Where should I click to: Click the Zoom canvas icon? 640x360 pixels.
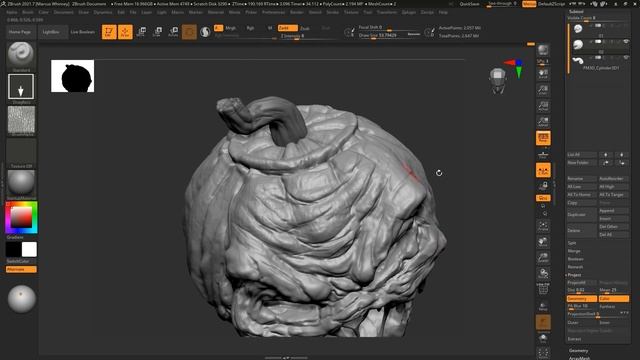543,90
